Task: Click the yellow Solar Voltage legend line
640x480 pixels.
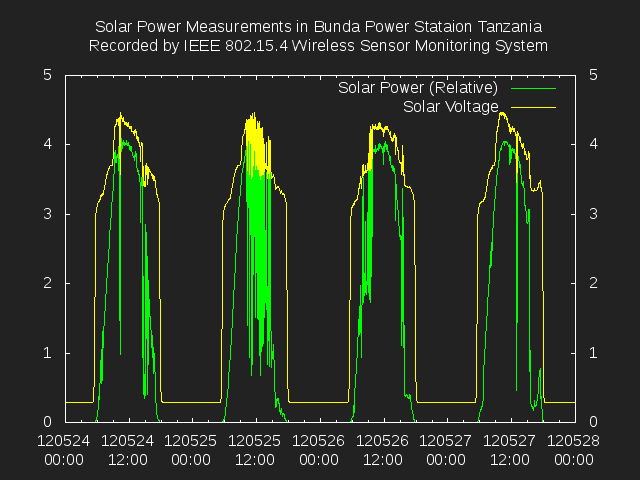Action: pyautogui.click(x=532, y=106)
